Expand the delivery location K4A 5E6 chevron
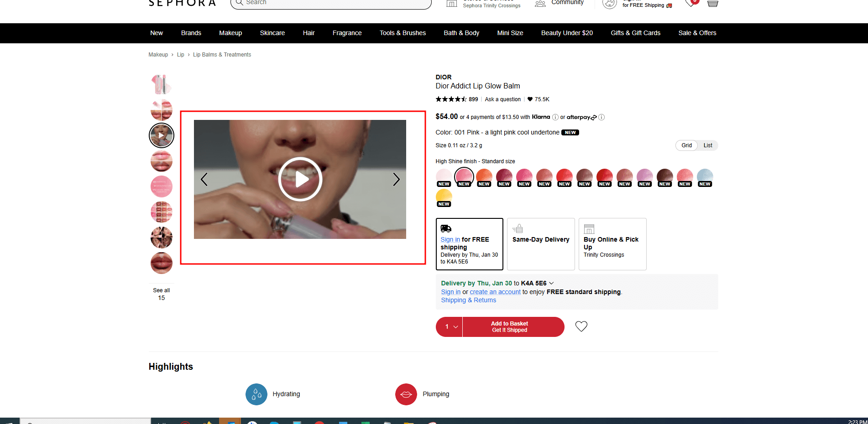868x424 pixels. (551, 283)
